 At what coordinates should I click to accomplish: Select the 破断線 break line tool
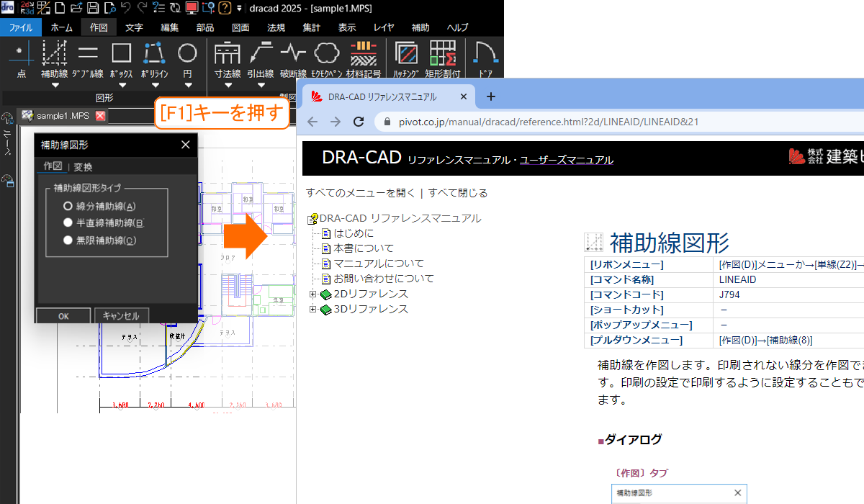(x=293, y=59)
